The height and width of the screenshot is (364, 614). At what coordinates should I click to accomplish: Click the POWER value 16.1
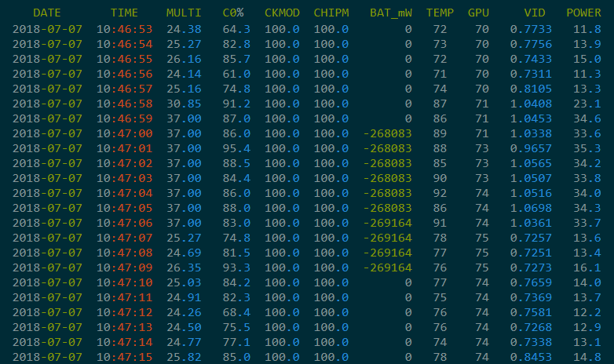(587, 268)
